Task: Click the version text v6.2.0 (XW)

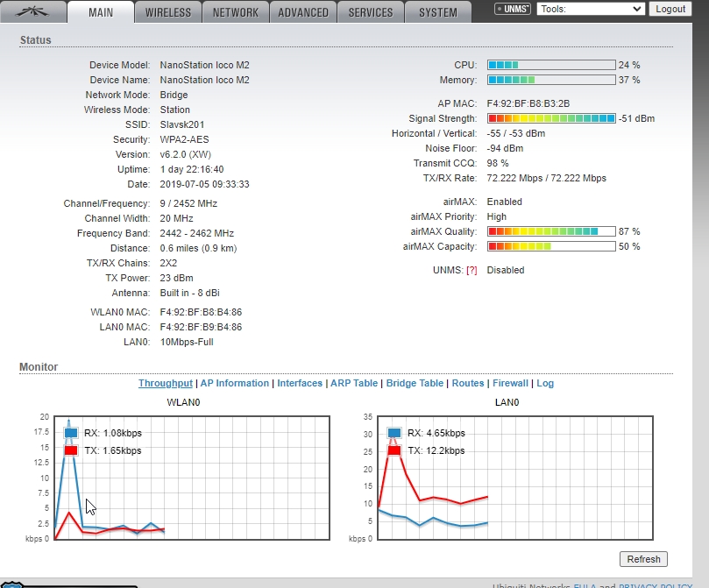Action: pyautogui.click(x=186, y=154)
